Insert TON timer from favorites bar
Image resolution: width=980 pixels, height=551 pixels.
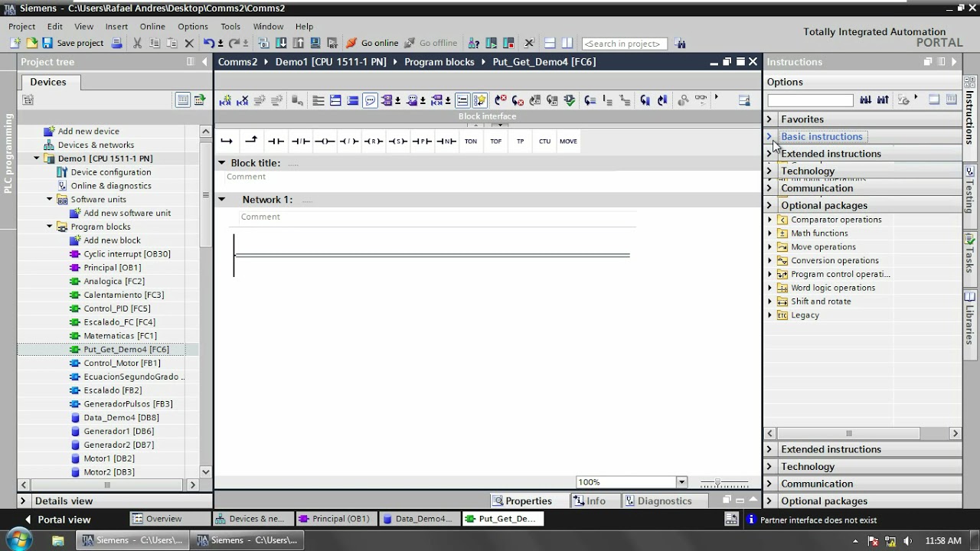(471, 142)
